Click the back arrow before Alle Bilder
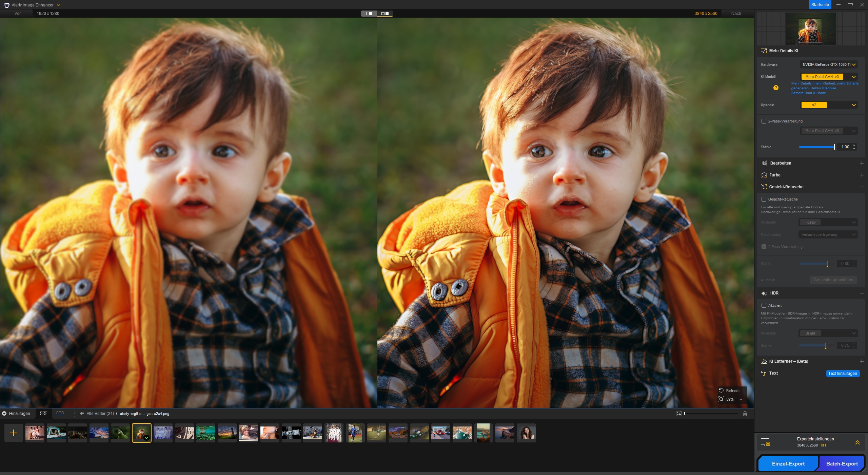The height and width of the screenshot is (475, 868). 82,414
